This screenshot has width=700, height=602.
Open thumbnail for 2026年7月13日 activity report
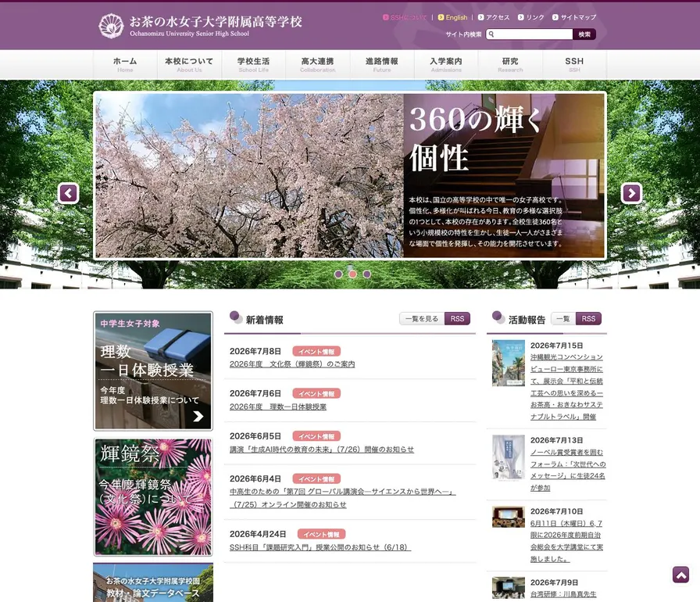pyautogui.click(x=509, y=457)
